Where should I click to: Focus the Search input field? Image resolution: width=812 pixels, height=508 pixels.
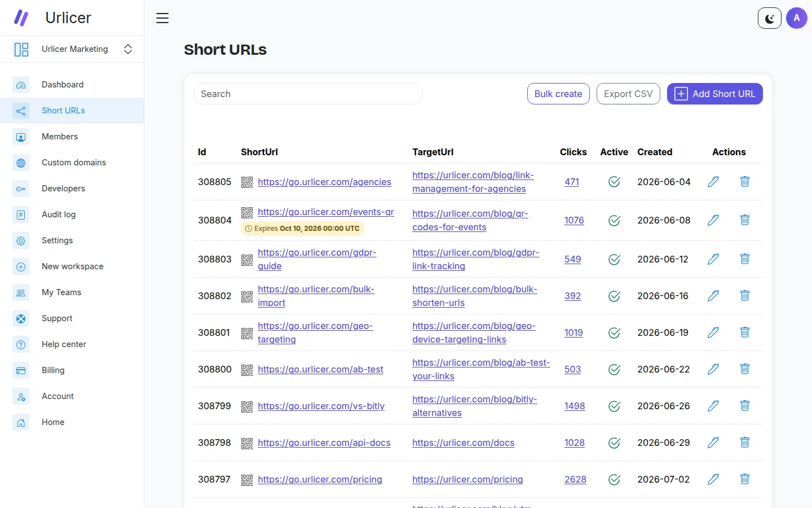tap(308, 94)
